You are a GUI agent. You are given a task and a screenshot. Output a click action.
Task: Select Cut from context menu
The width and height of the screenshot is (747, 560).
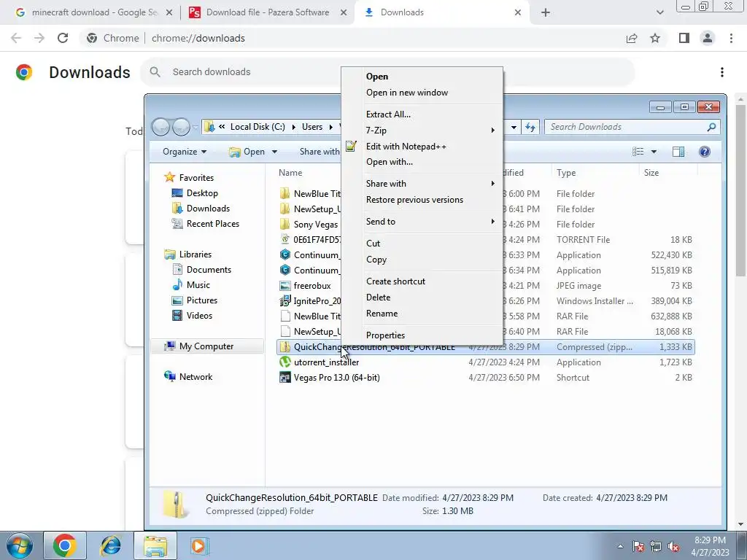[x=373, y=244]
